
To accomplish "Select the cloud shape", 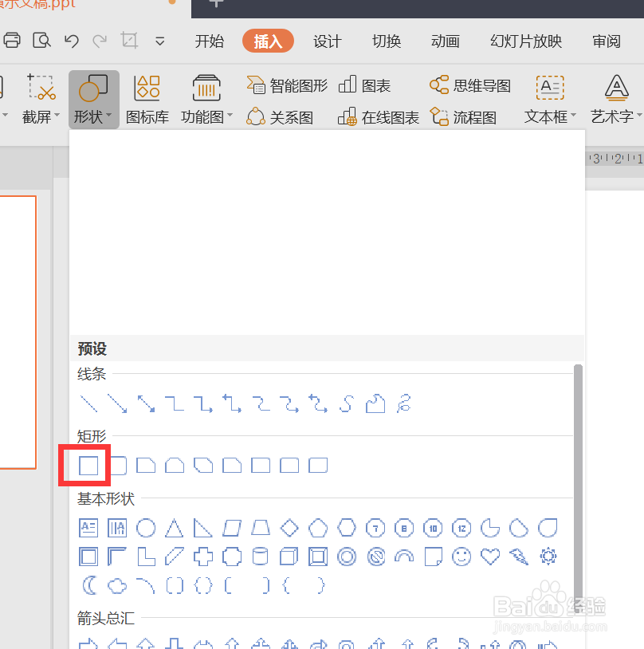I will point(117,586).
